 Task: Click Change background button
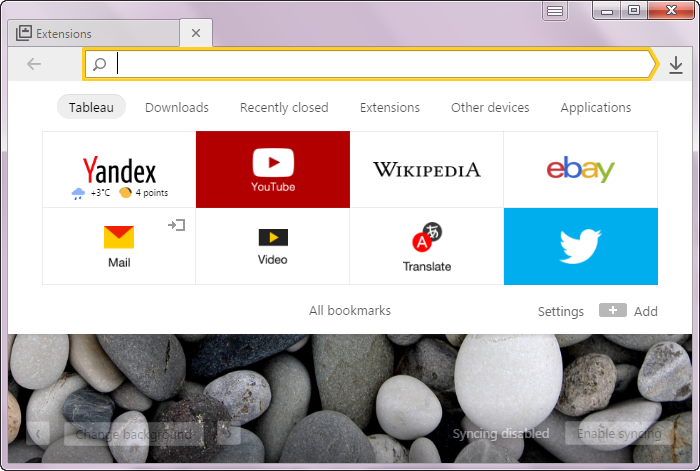133,434
